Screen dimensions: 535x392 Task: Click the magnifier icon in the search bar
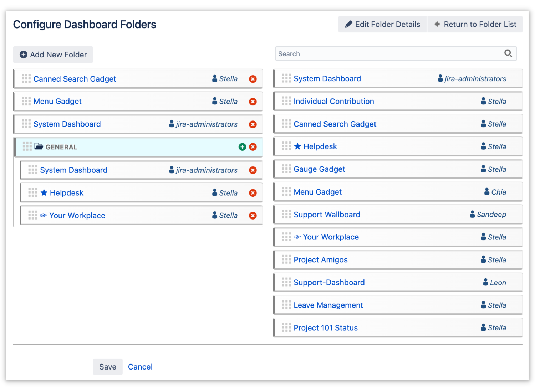pyautogui.click(x=508, y=53)
